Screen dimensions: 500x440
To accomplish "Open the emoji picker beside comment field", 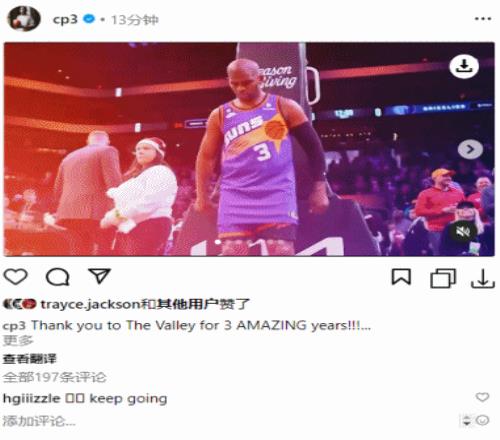I will 482,420.
